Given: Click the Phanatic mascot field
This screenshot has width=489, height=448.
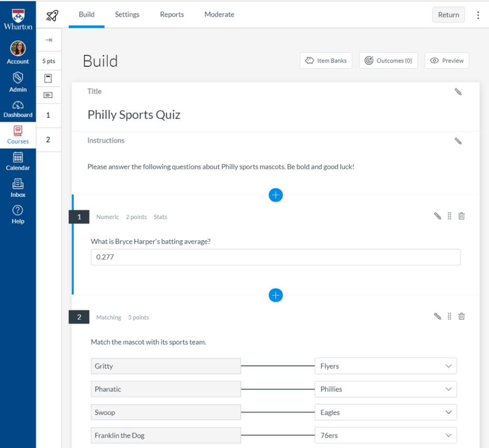Looking at the screenshot, I should click(x=166, y=389).
